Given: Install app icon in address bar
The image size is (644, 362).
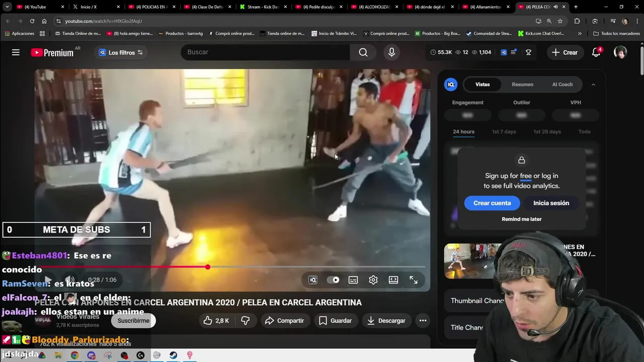Looking at the screenshot, I should (538, 21).
